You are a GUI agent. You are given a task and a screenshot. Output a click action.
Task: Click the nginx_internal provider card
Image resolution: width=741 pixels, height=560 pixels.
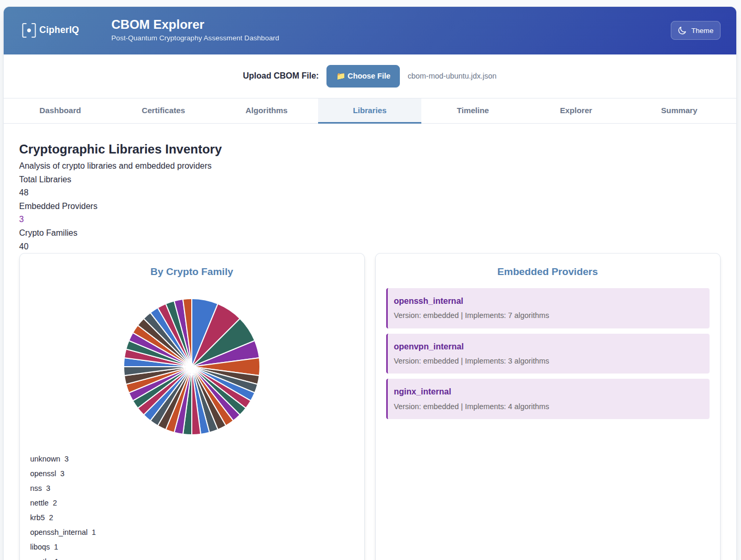click(x=548, y=399)
